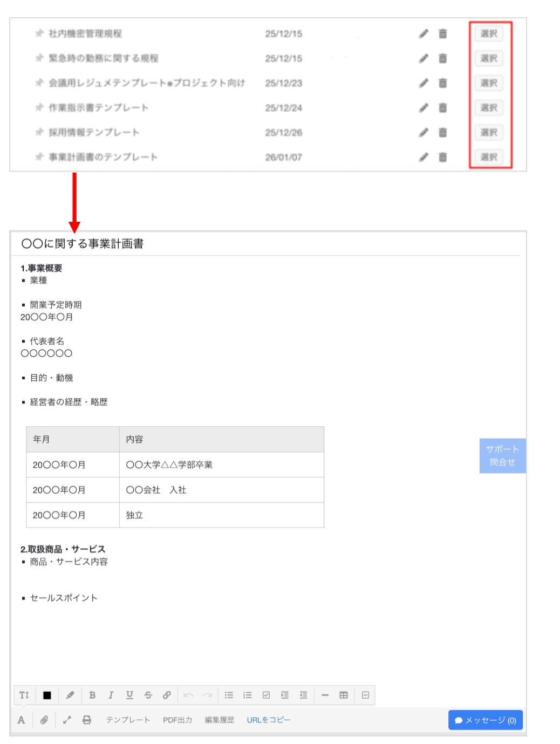Open the text size selector
The height and width of the screenshot is (744, 560).
coord(24,695)
